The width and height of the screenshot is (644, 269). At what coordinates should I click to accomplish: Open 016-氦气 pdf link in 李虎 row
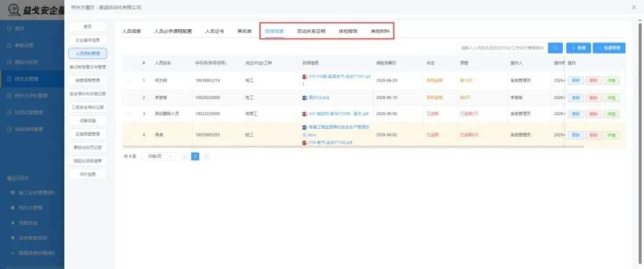(330, 143)
